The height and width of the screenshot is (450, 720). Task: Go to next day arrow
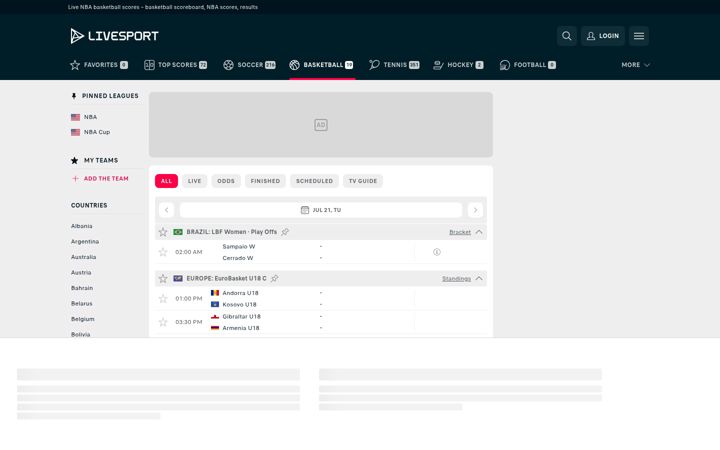coord(475,210)
